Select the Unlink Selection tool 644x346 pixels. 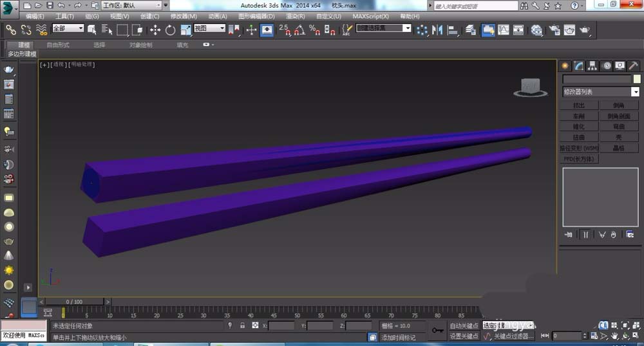point(26,30)
